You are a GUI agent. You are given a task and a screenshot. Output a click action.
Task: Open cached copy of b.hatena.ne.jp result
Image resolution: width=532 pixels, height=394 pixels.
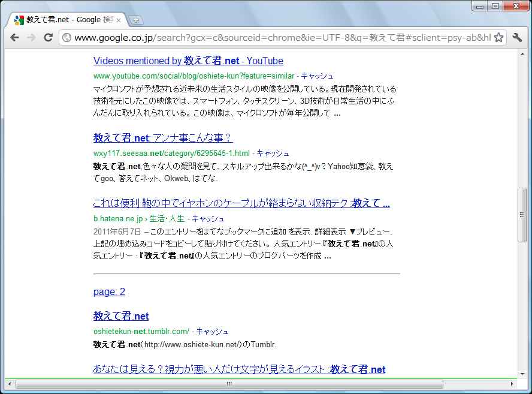pyautogui.click(x=208, y=219)
